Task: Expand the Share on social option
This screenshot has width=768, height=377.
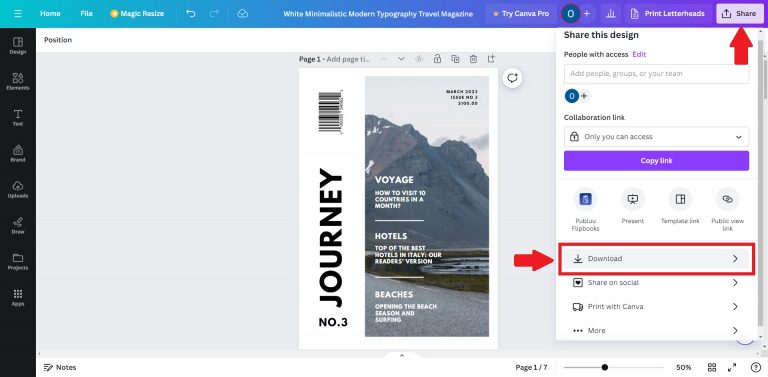Action: tap(656, 283)
